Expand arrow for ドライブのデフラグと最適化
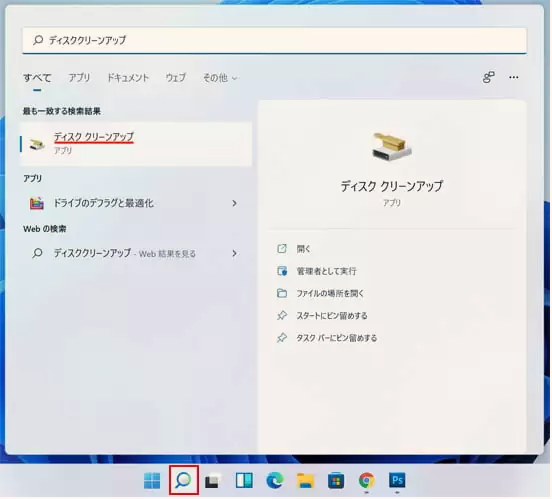Viewport: 552px width, 499px height. [x=234, y=203]
